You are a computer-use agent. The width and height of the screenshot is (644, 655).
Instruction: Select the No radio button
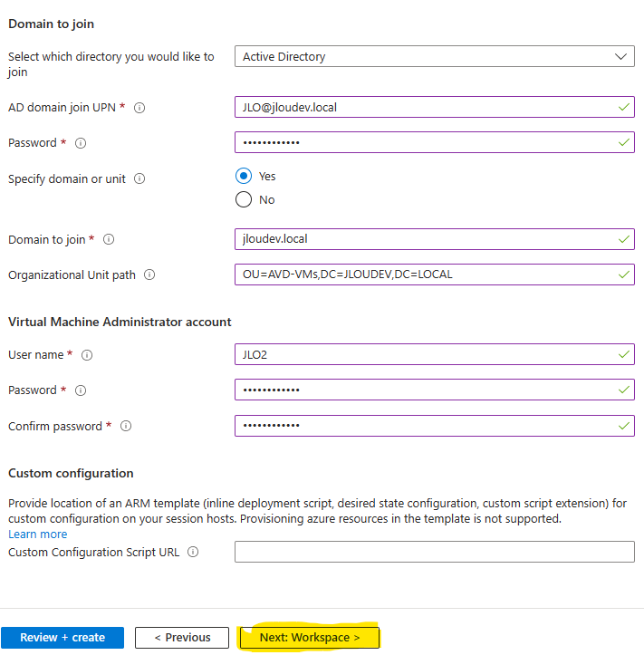[x=244, y=199]
